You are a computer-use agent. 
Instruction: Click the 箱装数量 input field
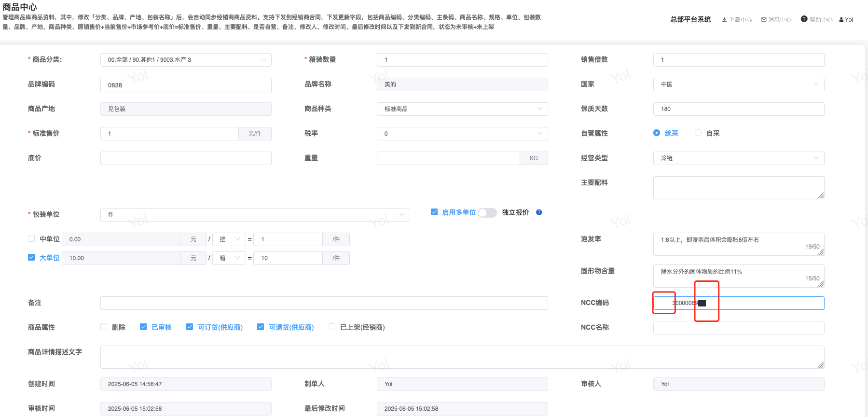coord(462,60)
